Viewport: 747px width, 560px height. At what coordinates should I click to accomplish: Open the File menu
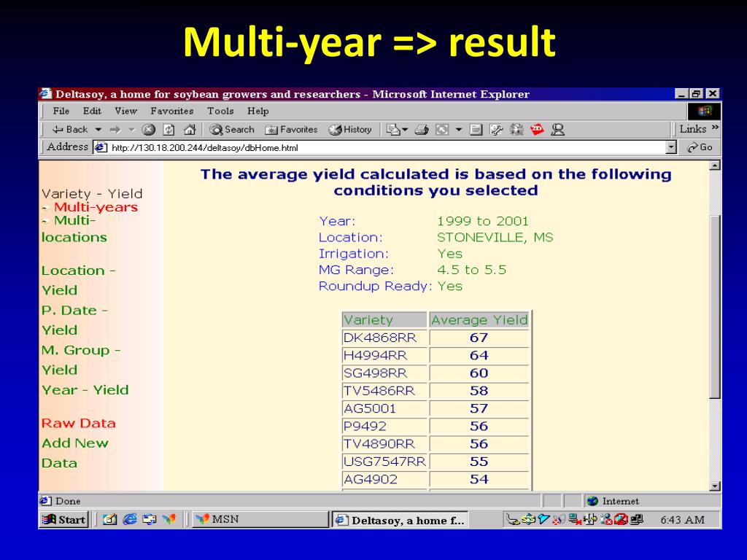click(x=61, y=111)
